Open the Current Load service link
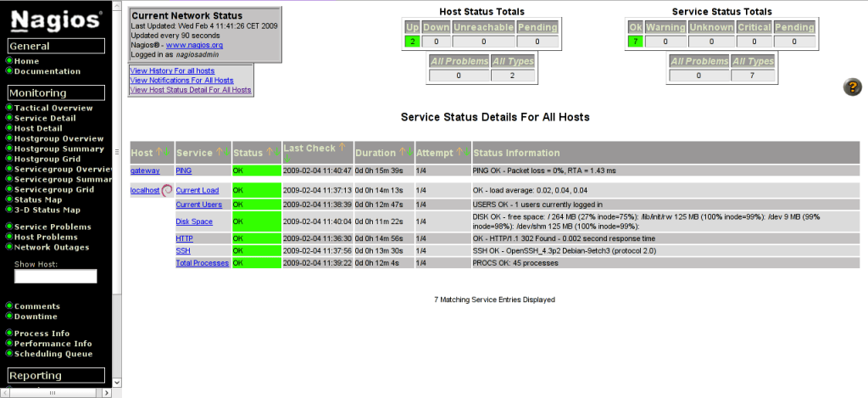The image size is (868, 398). 197,190
